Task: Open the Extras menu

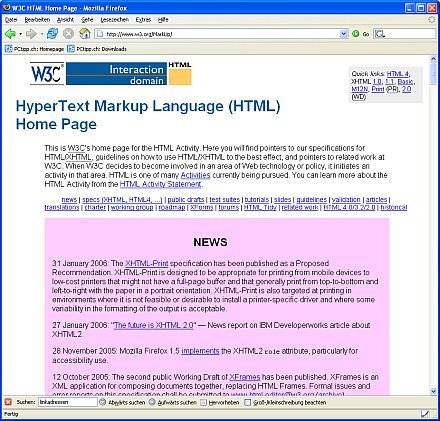Action: click(143, 20)
